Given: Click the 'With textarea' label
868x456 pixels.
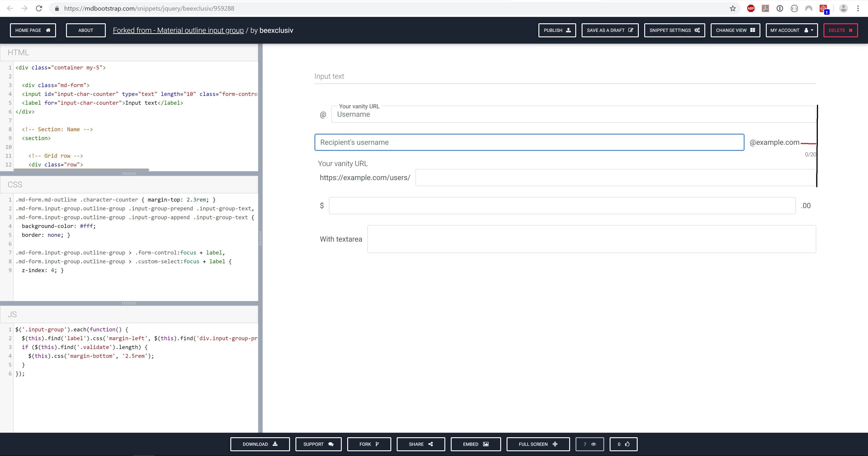Looking at the screenshot, I should click(x=341, y=239).
